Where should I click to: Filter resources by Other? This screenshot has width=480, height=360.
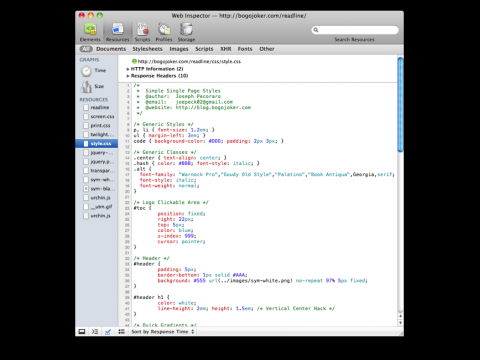pos(267,49)
